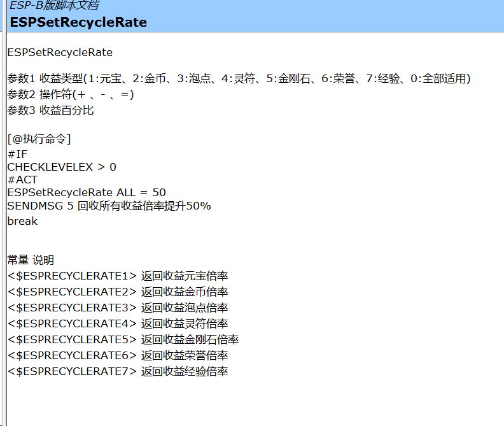
Task: Click the <$ESPRECYCLERATE3> 泡点倍率 constant
Action: pos(118,308)
